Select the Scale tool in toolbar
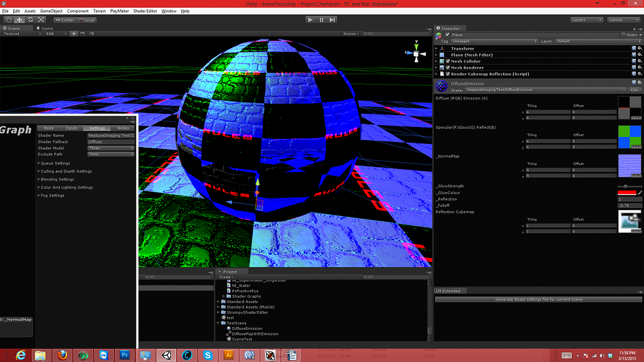Screen dimensions: 644x362 (41, 19)
